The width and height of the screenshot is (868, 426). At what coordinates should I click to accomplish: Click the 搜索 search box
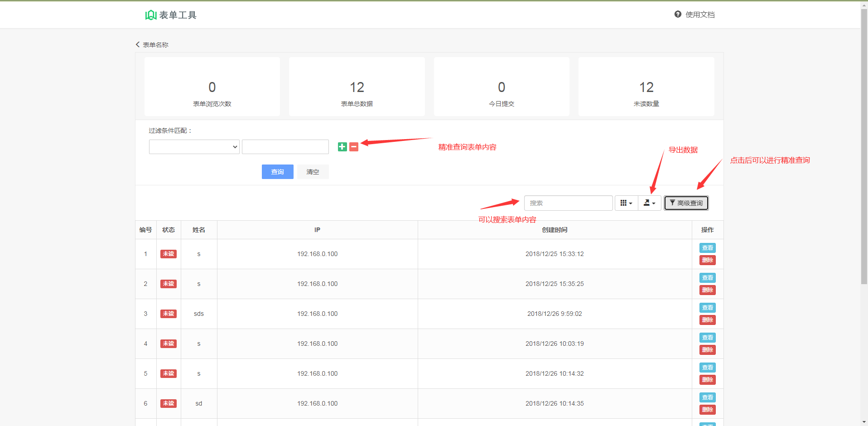tap(568, 203)
